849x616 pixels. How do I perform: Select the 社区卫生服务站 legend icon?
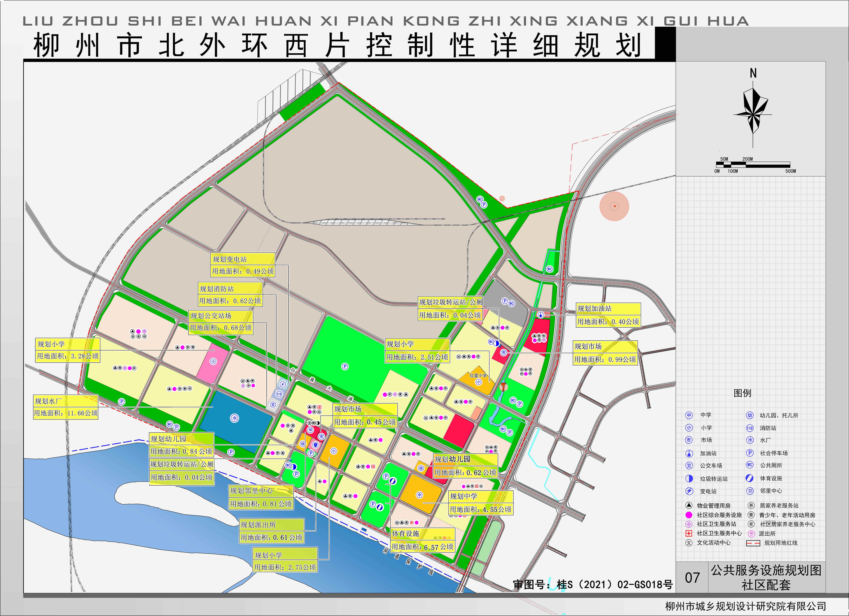click(x=689, y=524)
